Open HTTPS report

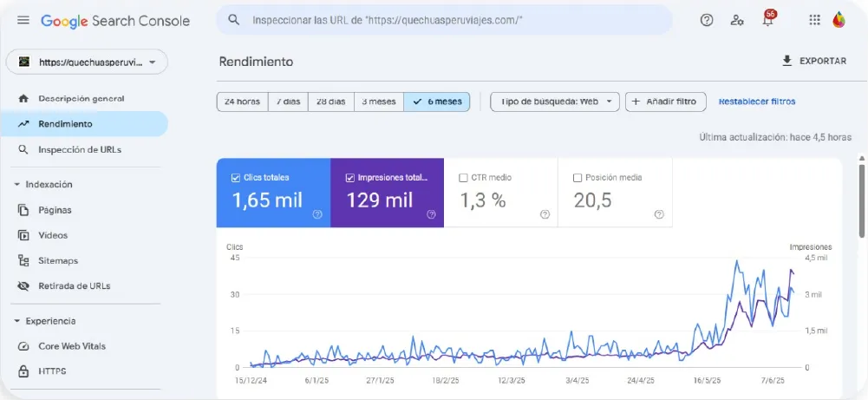(x=84, y=371)
